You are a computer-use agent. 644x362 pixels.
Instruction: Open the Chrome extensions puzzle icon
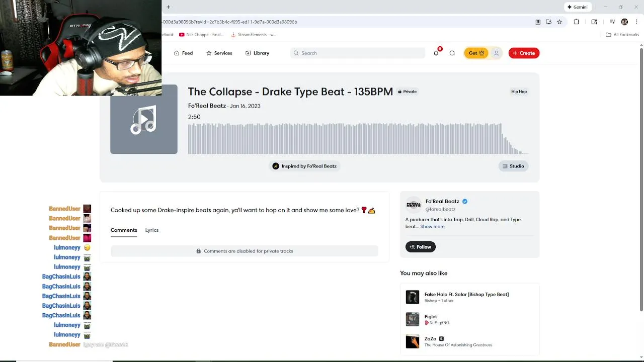point(577,22)
